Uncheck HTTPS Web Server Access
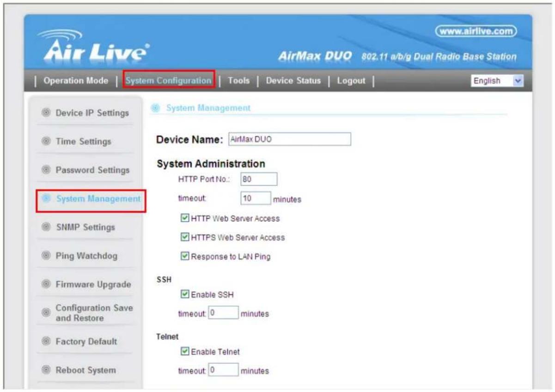Screen dimensions: 555x392 point(185,237)
